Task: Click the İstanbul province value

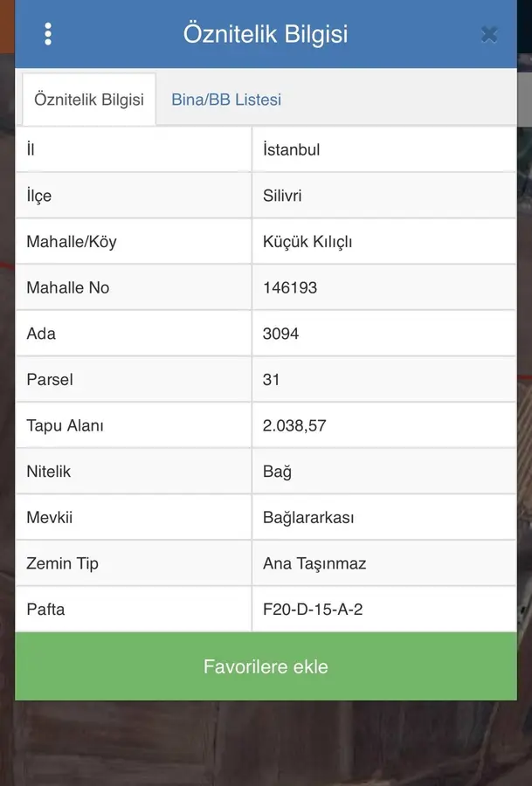Action: click(292, 149)
